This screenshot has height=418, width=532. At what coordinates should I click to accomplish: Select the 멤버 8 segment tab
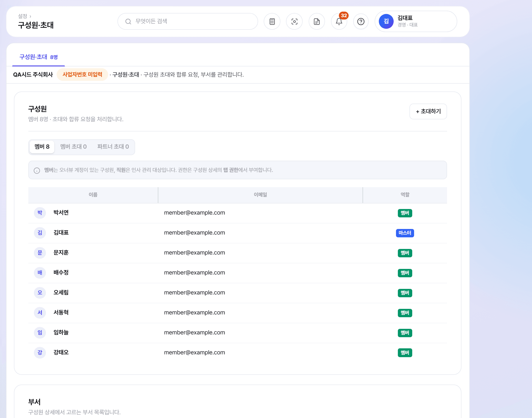point(42,147)
